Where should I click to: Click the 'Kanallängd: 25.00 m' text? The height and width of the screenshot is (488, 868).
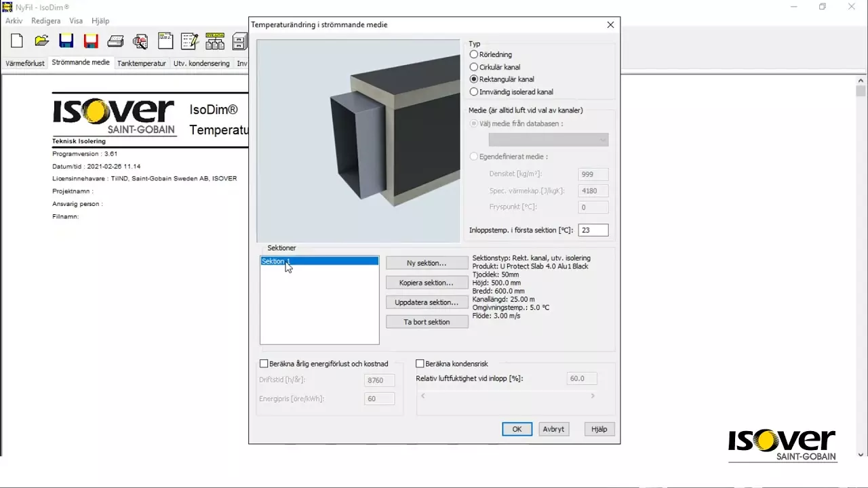[x=503, y=300]
